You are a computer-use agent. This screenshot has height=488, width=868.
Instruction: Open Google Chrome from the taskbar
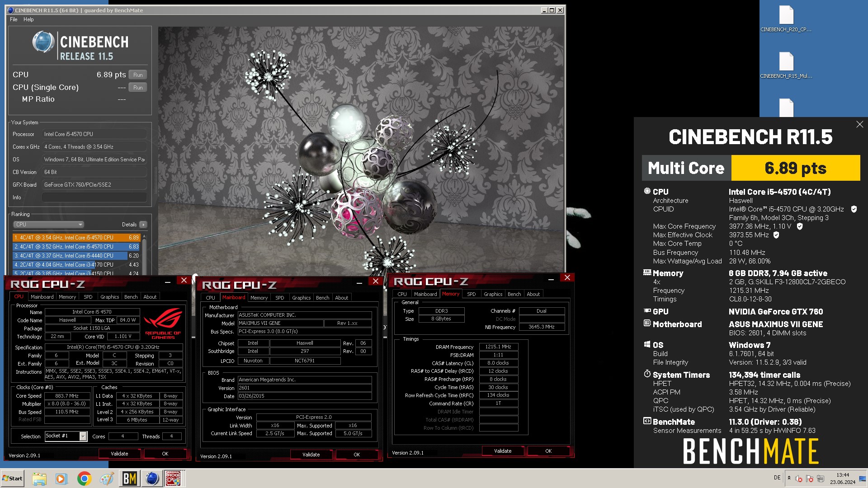point(84,479)
